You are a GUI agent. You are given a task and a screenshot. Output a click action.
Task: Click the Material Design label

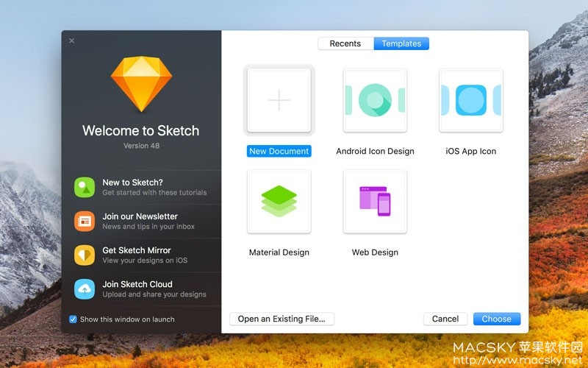point(279,252)
